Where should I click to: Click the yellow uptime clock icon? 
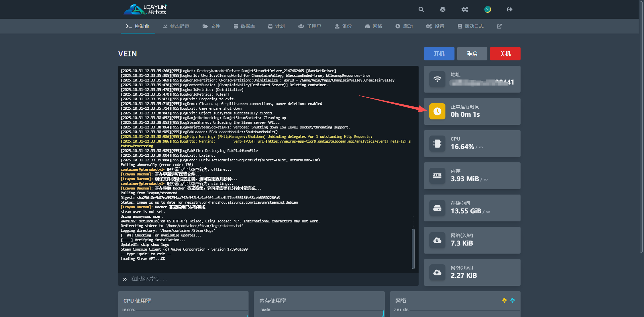click(437, 111)
